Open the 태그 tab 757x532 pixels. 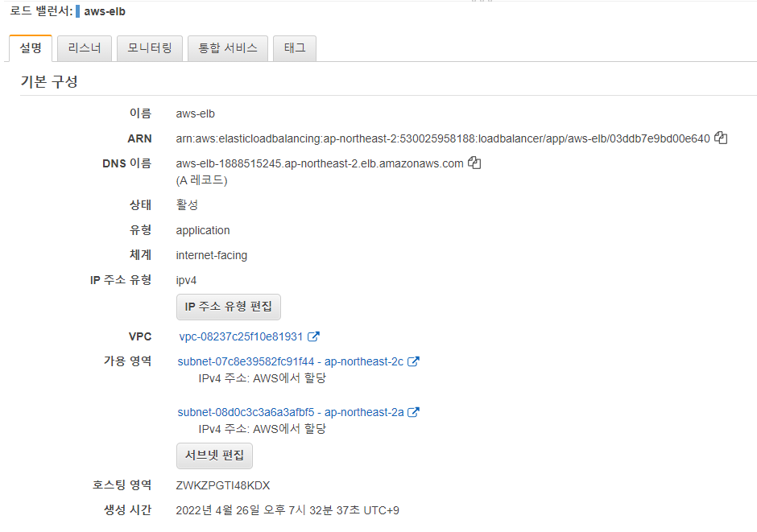coord(295,48)
